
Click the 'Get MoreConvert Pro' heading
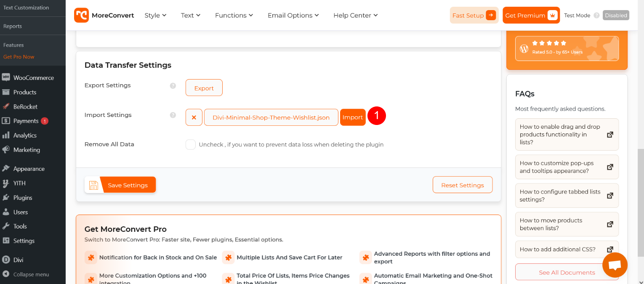pos(125,229)
